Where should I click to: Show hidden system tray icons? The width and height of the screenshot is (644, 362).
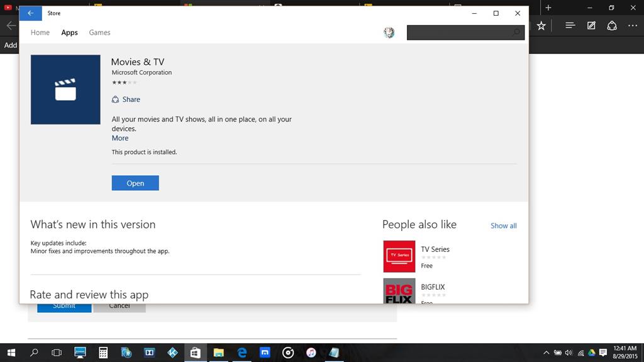tap(547, 353)
